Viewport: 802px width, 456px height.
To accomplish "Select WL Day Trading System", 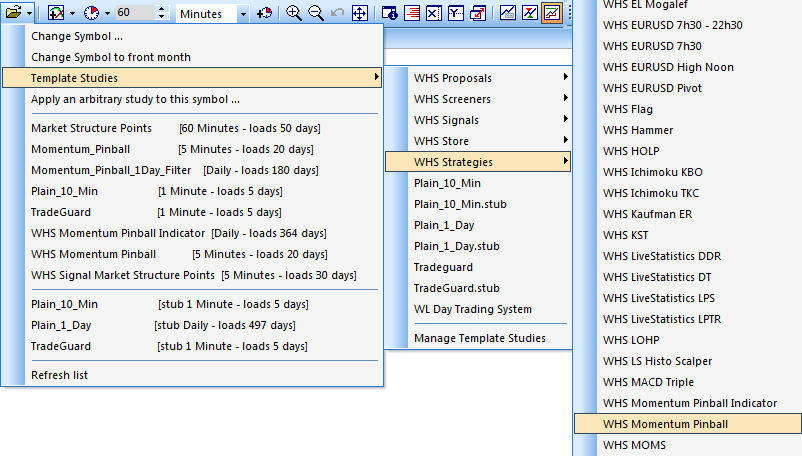I will 478,309.
